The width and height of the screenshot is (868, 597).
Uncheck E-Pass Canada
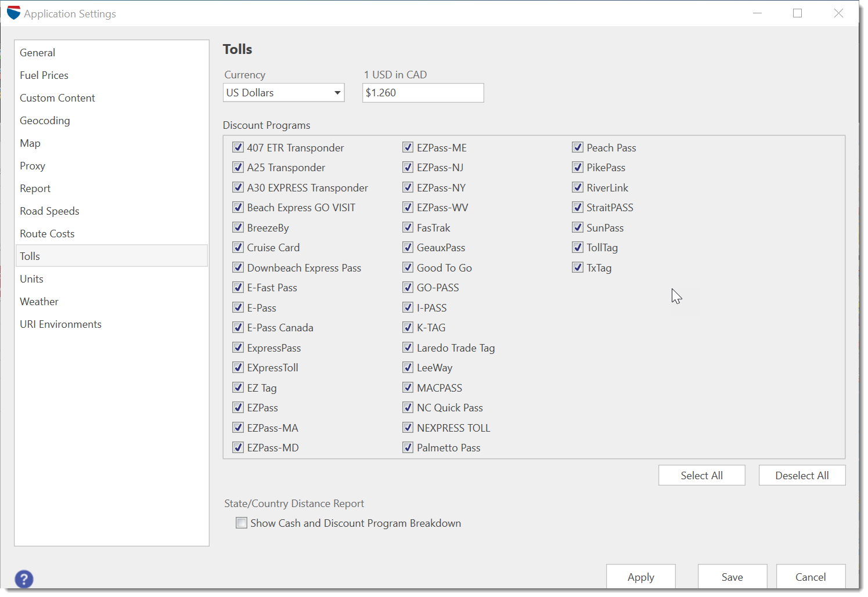point(238,327)
